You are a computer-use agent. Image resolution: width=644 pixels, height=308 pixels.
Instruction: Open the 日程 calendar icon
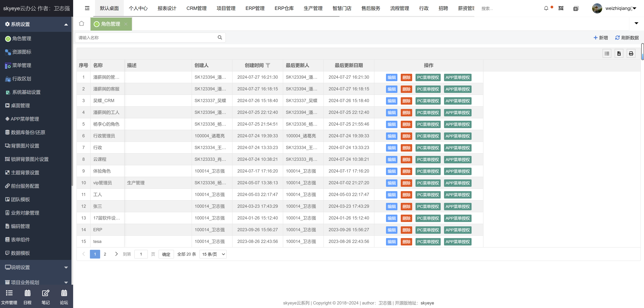click(x=28, y=293)
